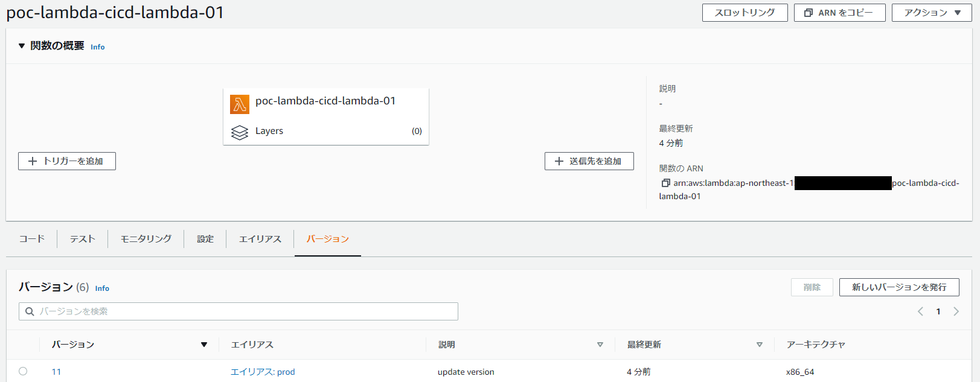The width and height of the screenshot is (980, 382).
Task: Open the エイリアス: prod link
Action: (263, 372)
